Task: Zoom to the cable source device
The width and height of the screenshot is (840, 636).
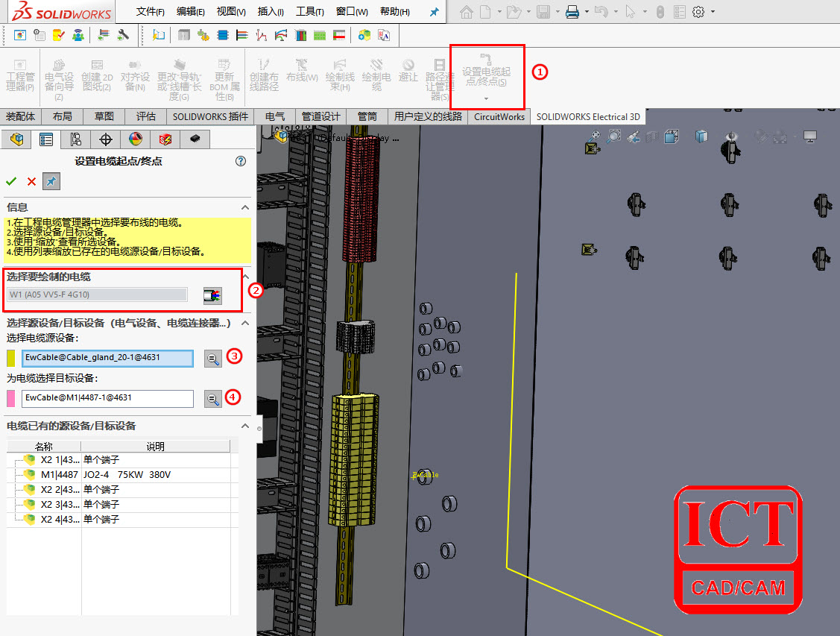Action: tap(213, 359)
